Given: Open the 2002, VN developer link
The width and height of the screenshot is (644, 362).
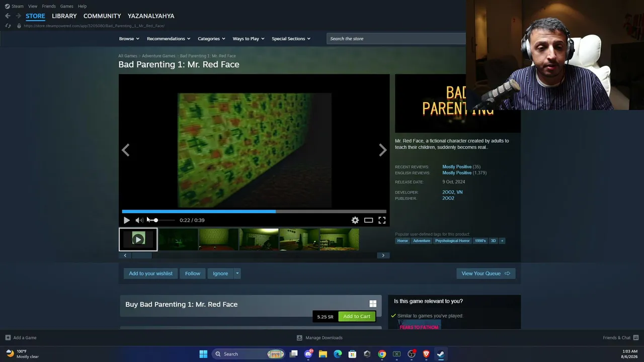Looking at the screenshot, I should [452, 192].
